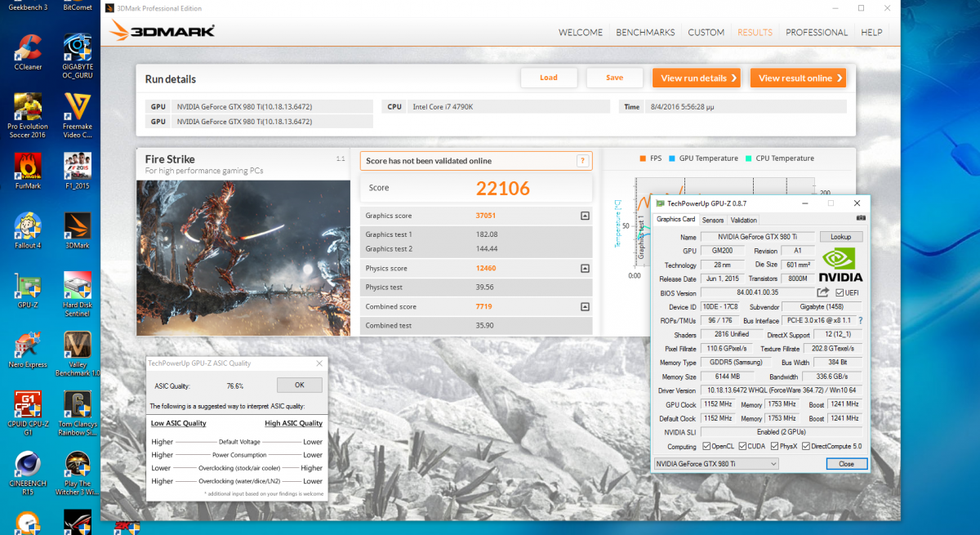Toggle the DirectCompute 5.0 checkbox

805,446
